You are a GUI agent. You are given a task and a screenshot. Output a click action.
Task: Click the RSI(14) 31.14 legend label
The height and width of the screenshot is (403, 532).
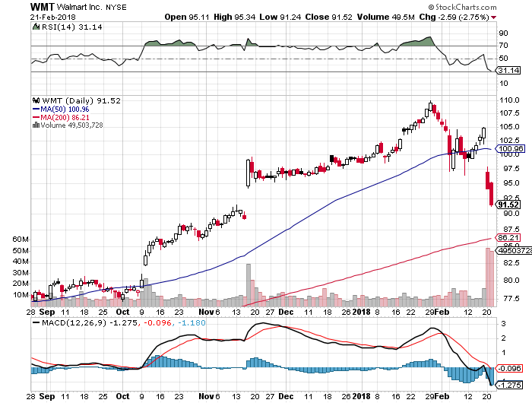71,27
